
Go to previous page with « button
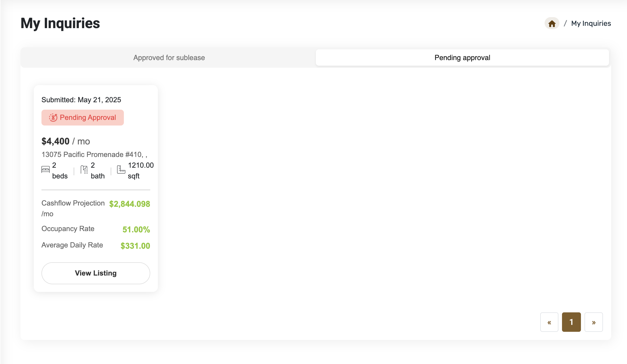point(549,322)
